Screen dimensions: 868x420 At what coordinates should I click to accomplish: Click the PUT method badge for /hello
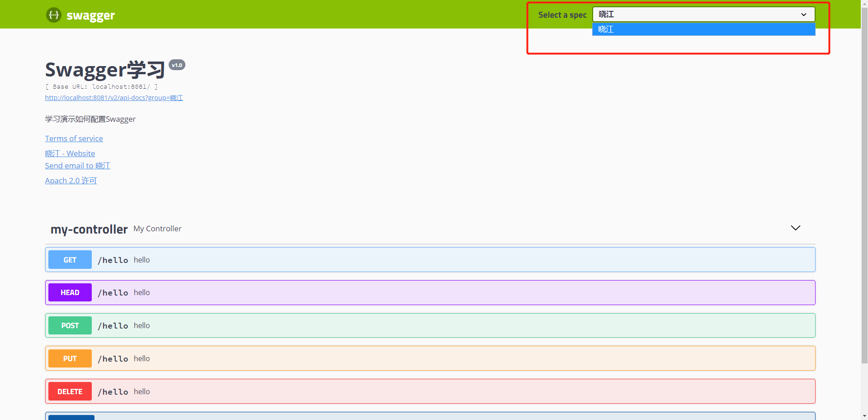(x=70, y=359)
